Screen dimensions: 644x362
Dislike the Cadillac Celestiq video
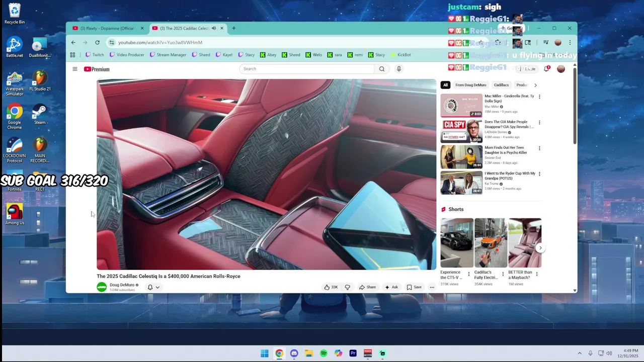click(347, 287)
